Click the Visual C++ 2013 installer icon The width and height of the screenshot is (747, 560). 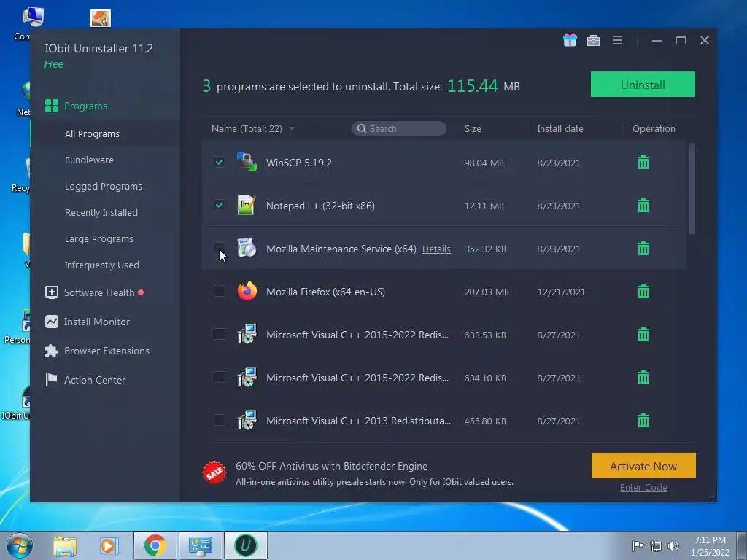click(x=247, y=420)
